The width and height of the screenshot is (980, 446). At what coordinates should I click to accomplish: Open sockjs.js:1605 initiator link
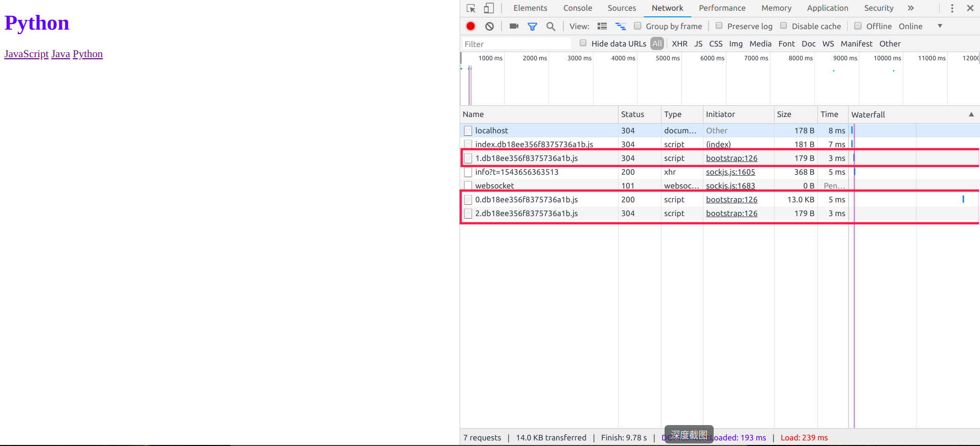click(731, 172)
